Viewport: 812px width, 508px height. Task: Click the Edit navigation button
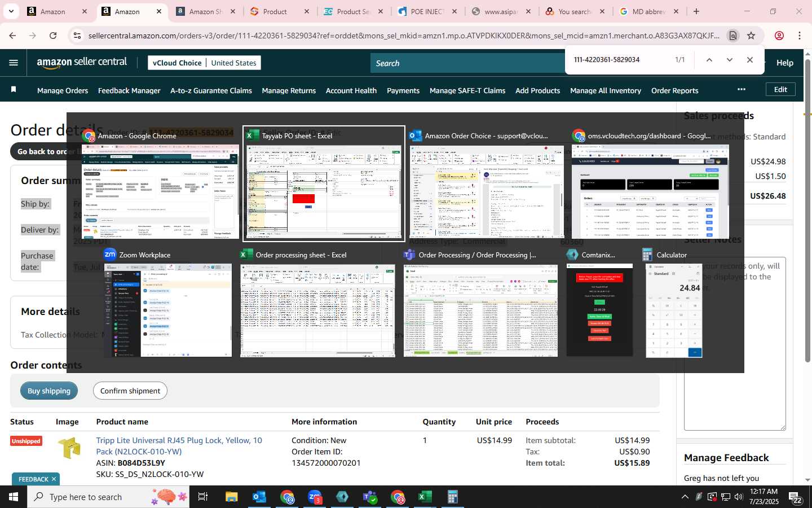click(780, 89)
